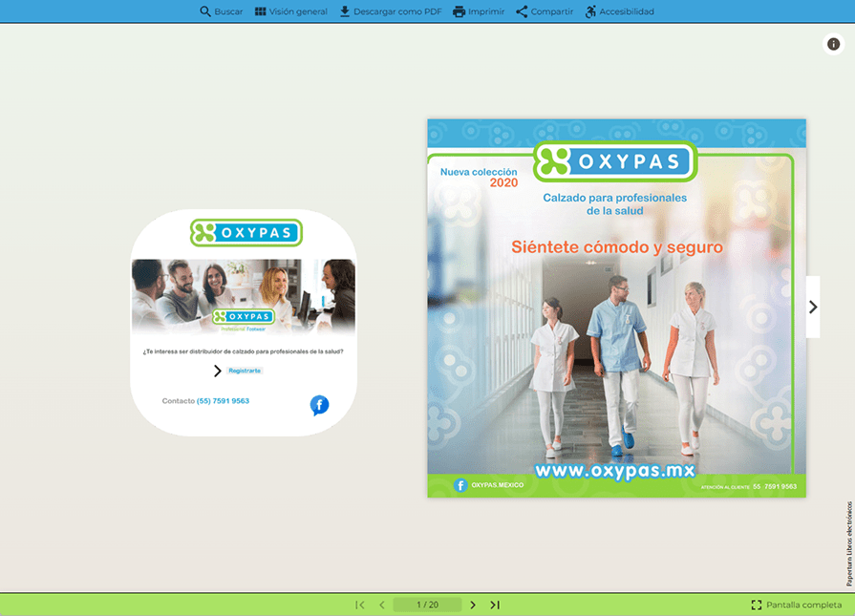Click the page number field 1 / 20
Image resolution: width=855 pixels, height=616 pixels.
pyautogui.click(x=428, y=605)
